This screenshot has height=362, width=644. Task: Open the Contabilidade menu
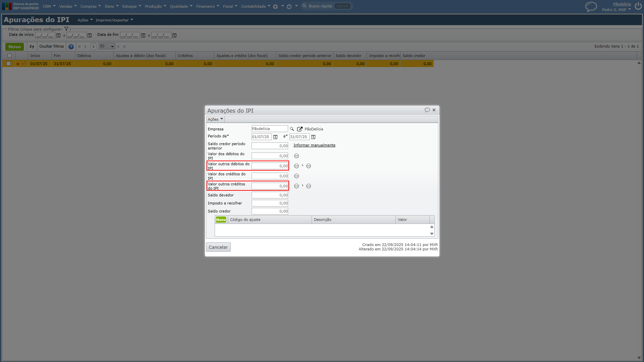[256, 6]
